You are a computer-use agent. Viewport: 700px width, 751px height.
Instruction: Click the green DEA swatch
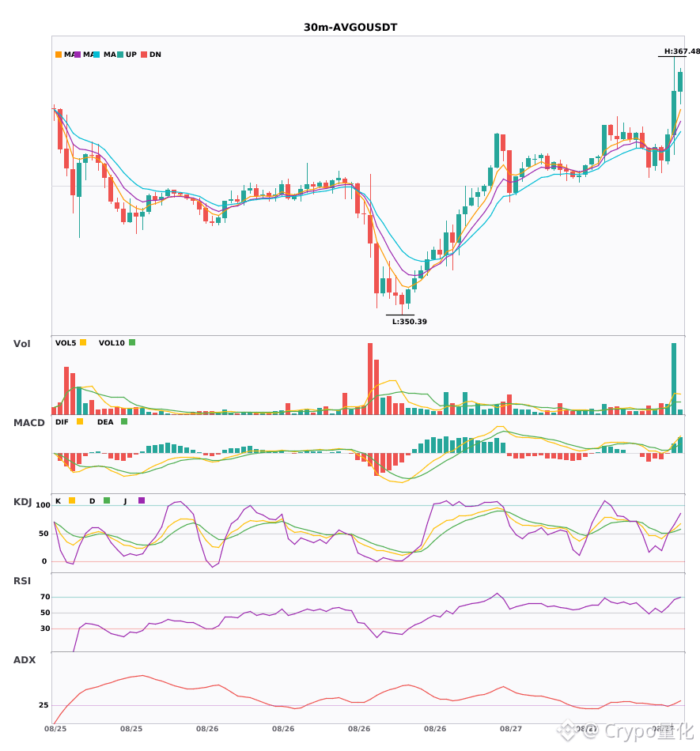tap(124, 421)
